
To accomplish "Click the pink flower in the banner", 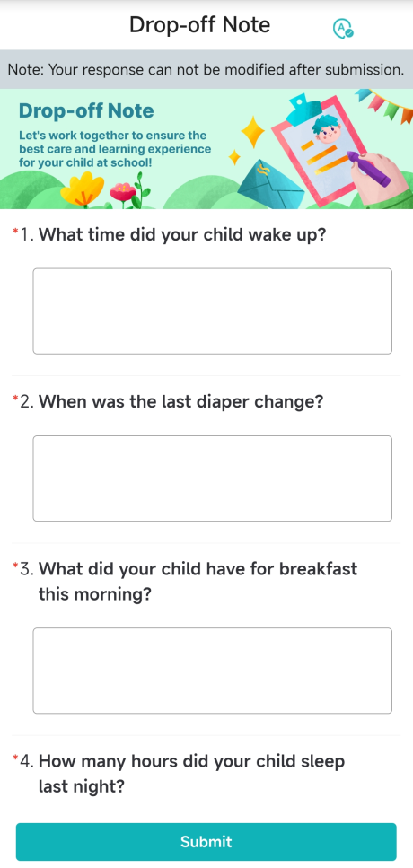I will pos(123,193).
